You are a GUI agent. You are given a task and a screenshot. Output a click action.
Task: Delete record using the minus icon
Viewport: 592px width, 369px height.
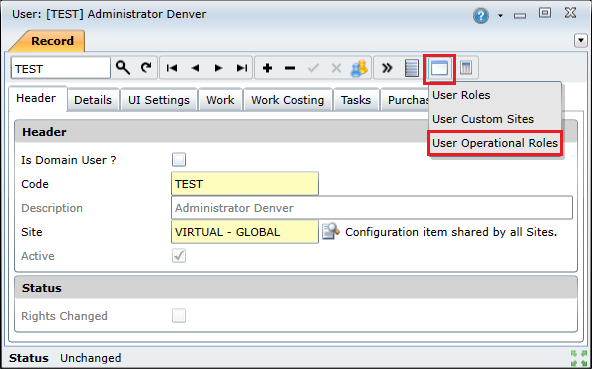[290, 68]
